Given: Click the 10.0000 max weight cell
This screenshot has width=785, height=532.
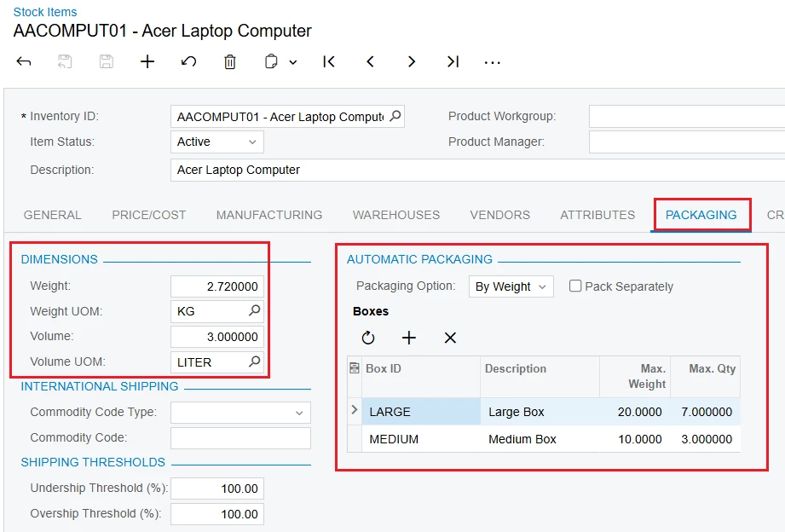Looking at the screenshot, I should pyautogui.click(x=635, y=439).
